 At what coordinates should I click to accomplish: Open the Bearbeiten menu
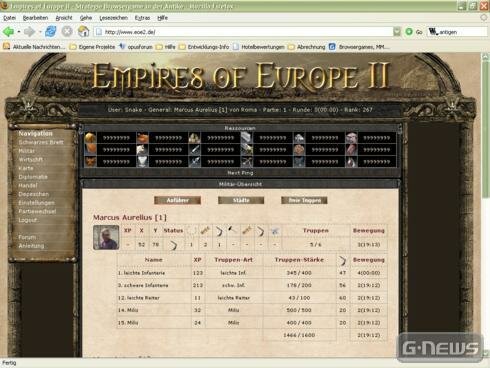point(35,18)
